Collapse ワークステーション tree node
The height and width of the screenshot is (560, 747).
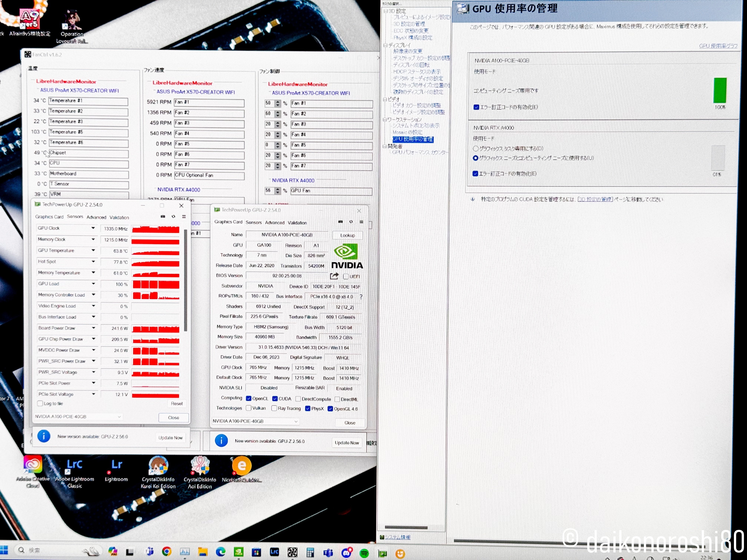pyautogui.click(x=385, y=119)
